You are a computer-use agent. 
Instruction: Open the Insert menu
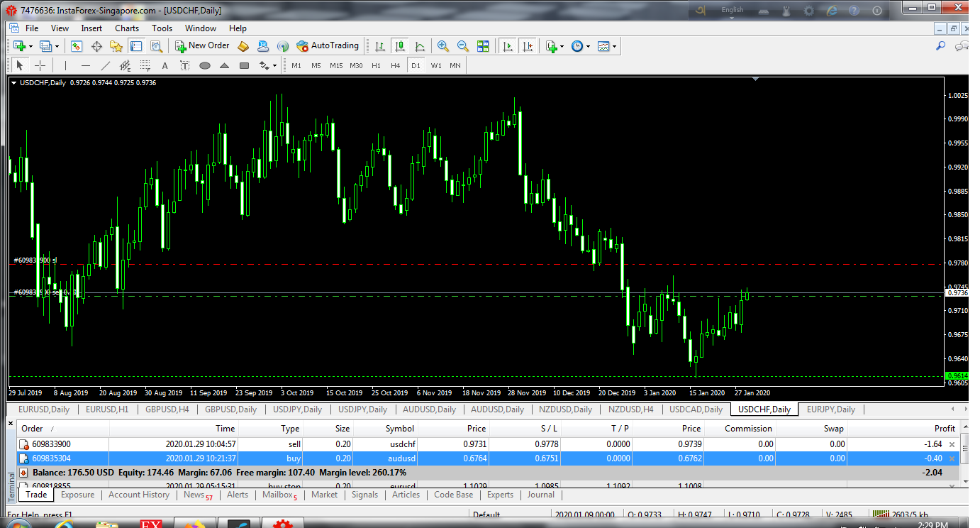click(x=91, y=28)
